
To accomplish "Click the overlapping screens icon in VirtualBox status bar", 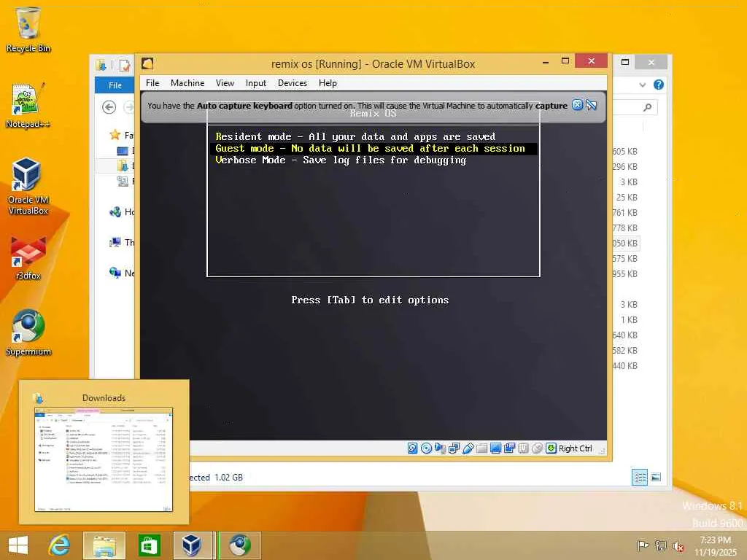I will (509, 448).
